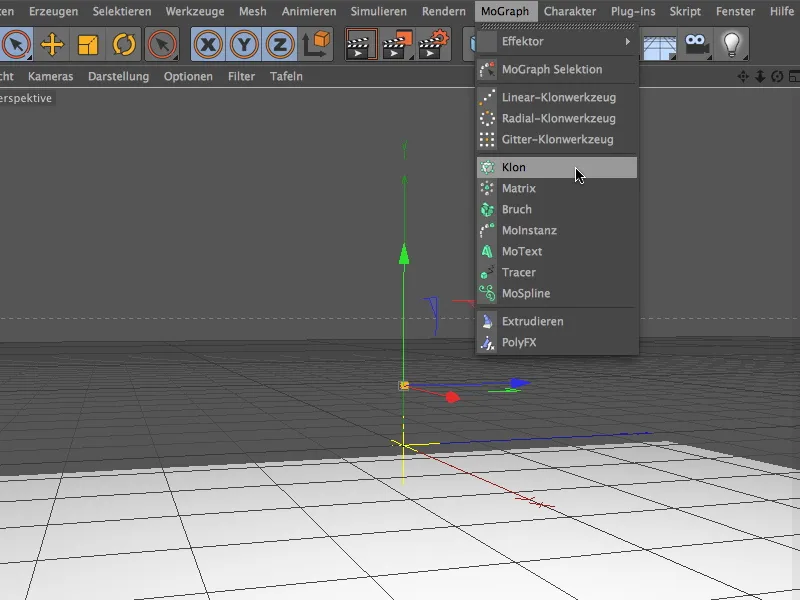Toggle the Z-axis lock
Viewport: 800px width, 600px height.
(x=278, y=44)
